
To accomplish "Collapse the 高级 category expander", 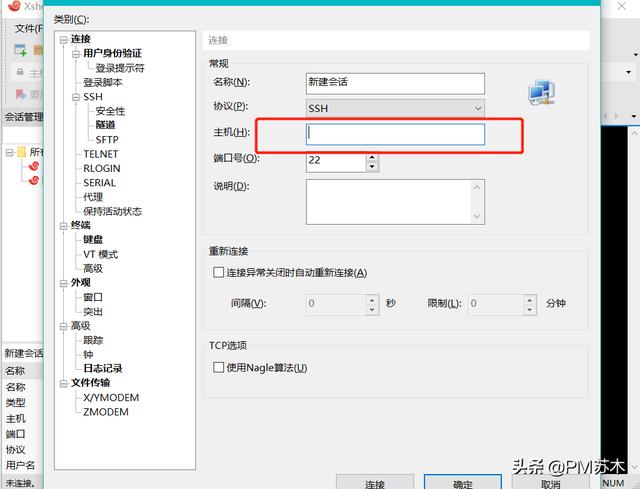I will [63, 326].
